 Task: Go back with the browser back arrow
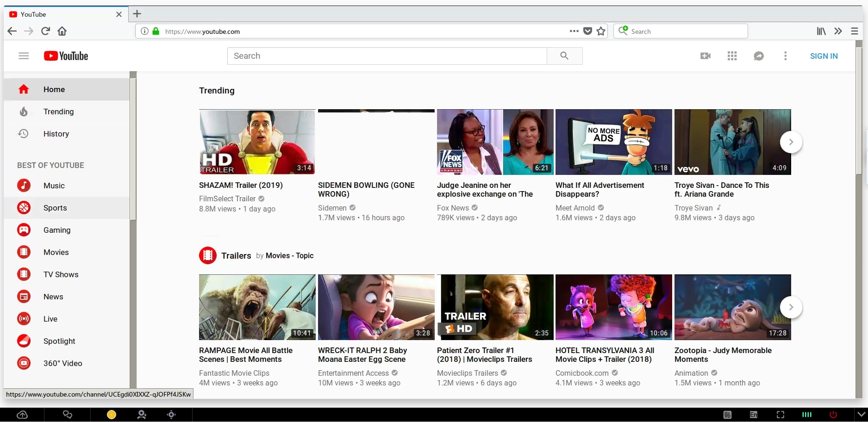pyautogui.click(x=12, y=31)
